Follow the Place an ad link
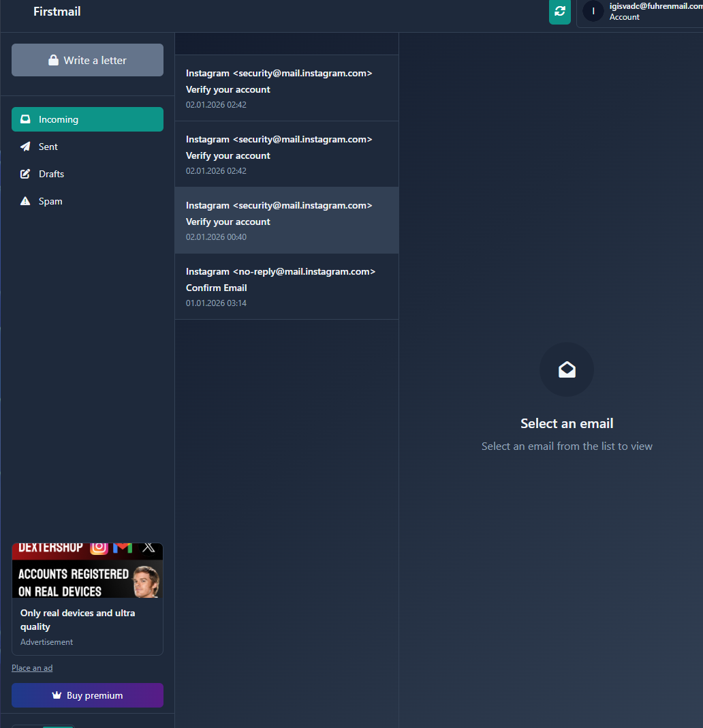 coord(32,667)
